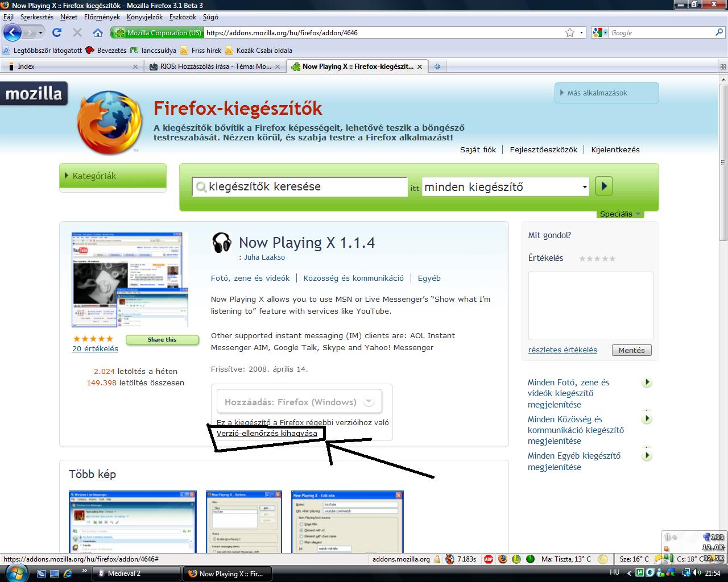Open the Súgó menu
Image resolution: width=728 pixels, height=582 pixels.
tap(210, 17)
